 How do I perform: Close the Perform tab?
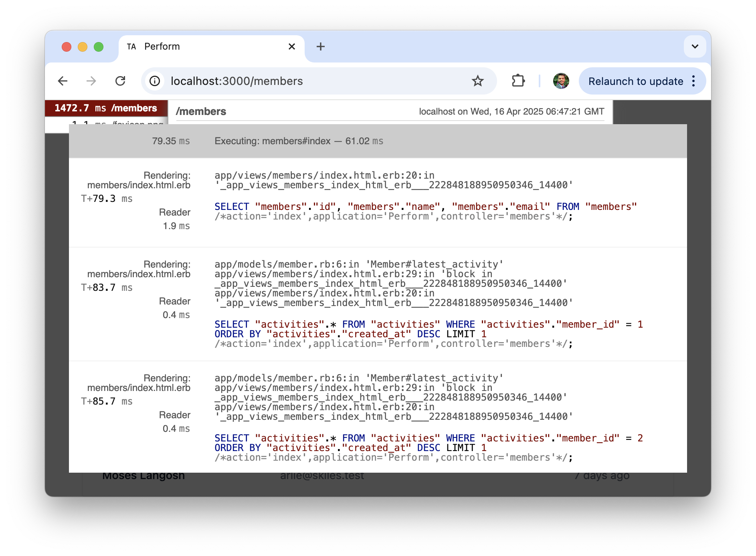coord(291,46)
